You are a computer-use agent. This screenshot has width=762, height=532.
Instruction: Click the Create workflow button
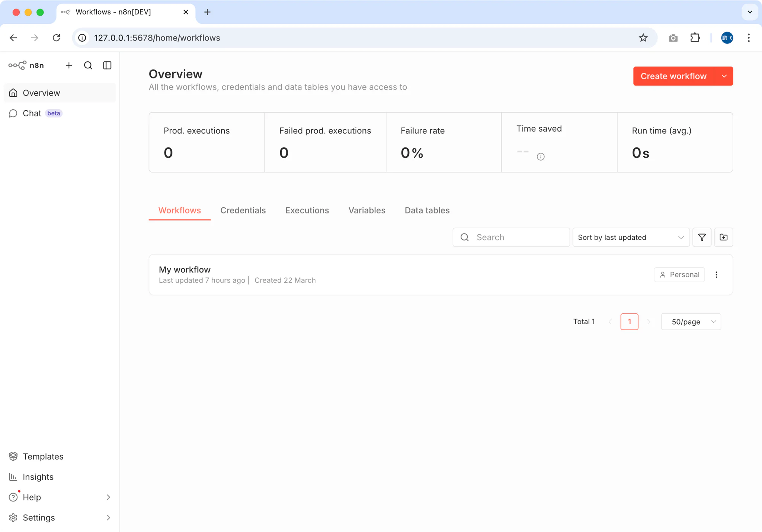(x=673, y=76)
